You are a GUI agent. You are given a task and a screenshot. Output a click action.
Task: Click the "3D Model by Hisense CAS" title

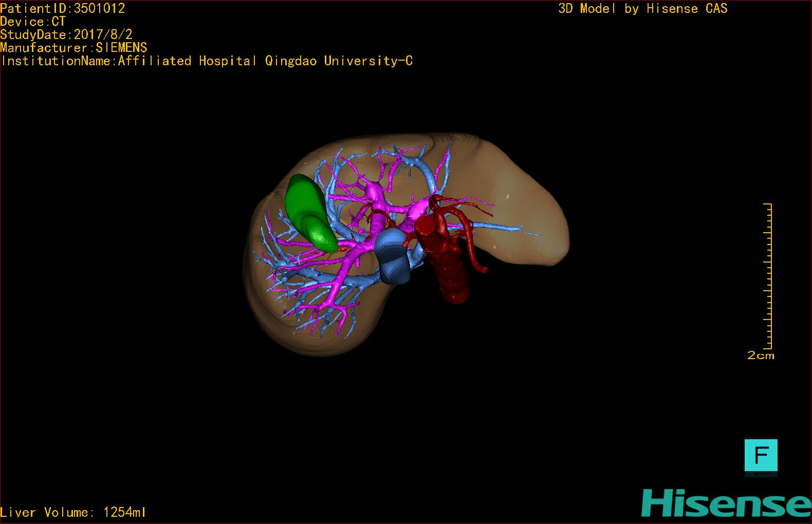point(643,8)
